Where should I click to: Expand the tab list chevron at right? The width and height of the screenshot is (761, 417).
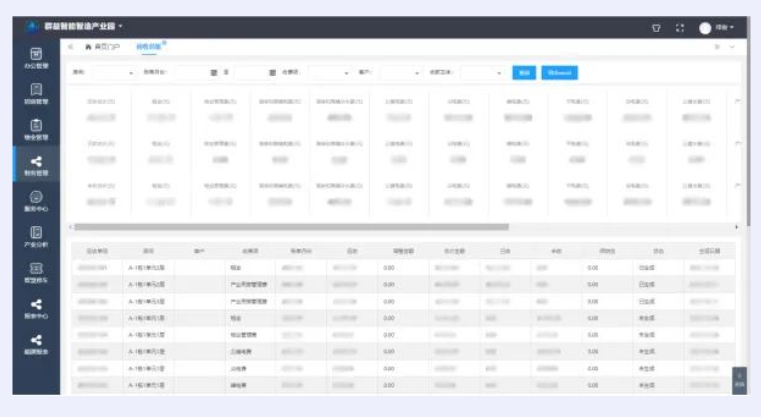tap(732, 47)
